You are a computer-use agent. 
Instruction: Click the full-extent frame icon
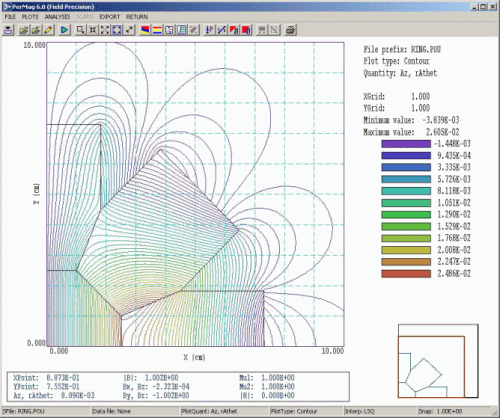click(x=117, y=30)
